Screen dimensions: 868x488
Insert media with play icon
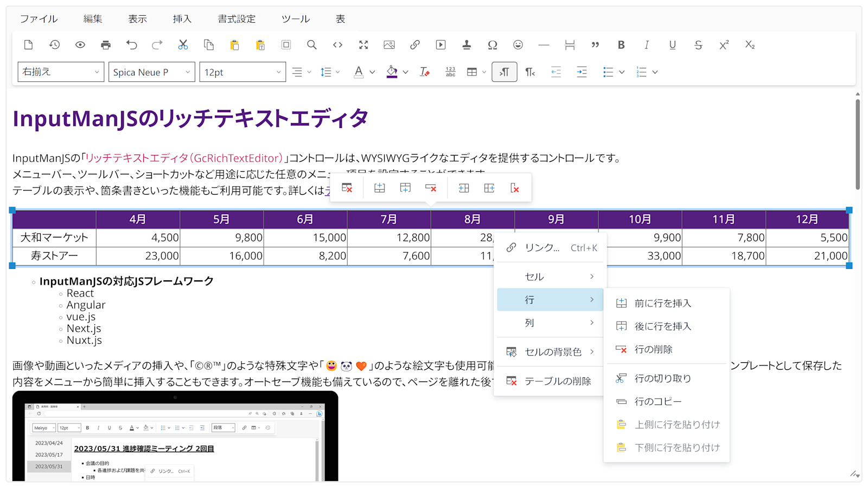[441, 45]
